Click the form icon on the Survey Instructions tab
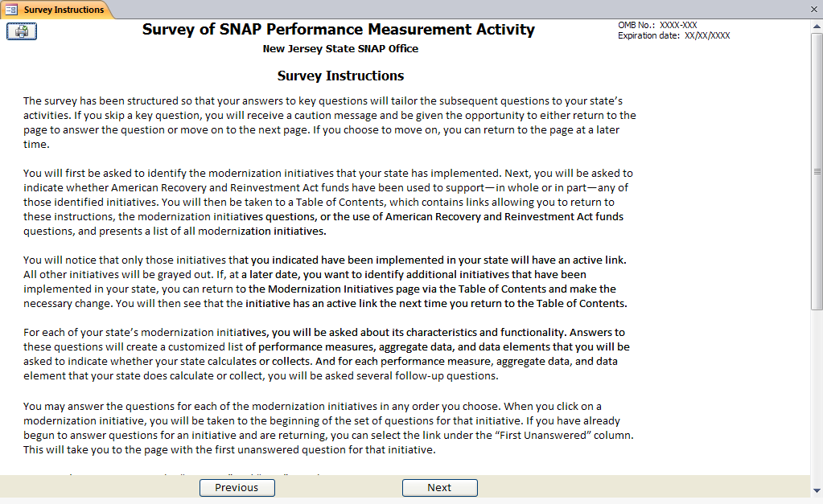823x504 pixels. click(11, 10)
